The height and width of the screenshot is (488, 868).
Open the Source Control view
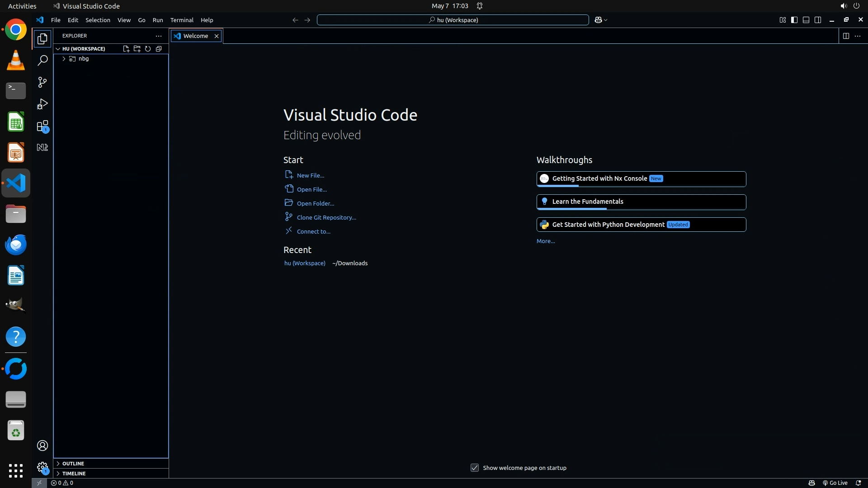(42, 82)
